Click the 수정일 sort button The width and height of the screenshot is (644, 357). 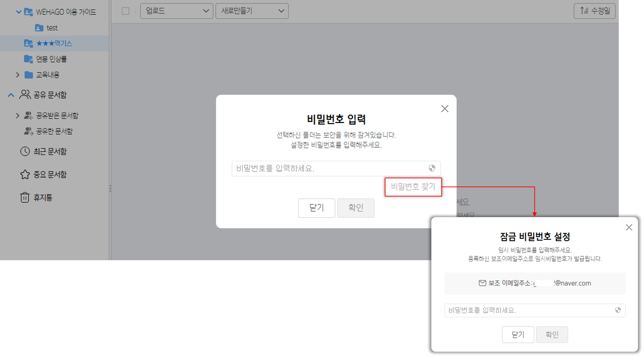(x=594, y=11)
